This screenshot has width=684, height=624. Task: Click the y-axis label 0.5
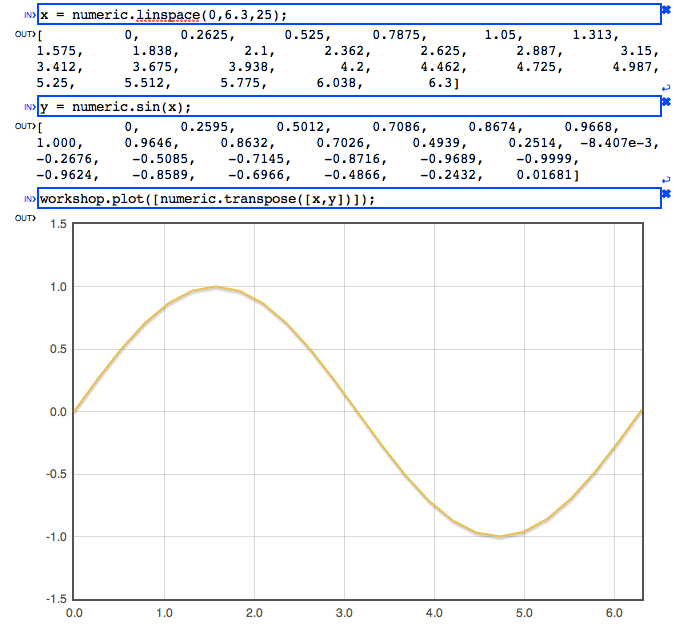tap(58, 349)
